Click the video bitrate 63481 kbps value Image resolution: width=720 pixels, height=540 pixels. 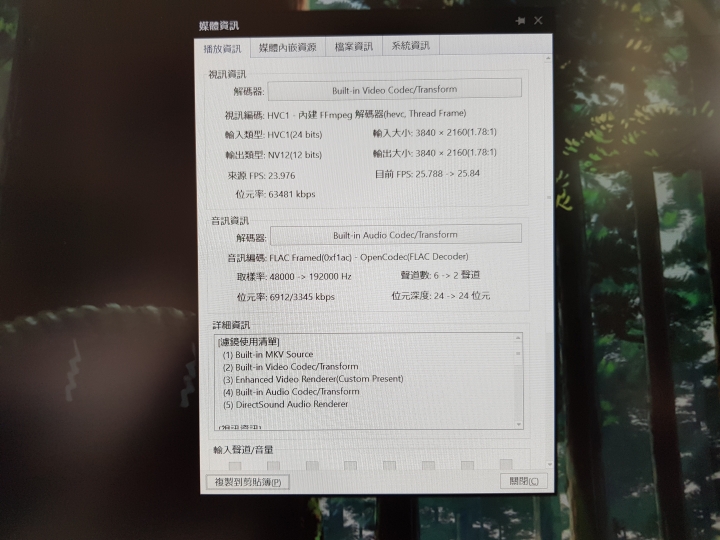tap(292, 194)
